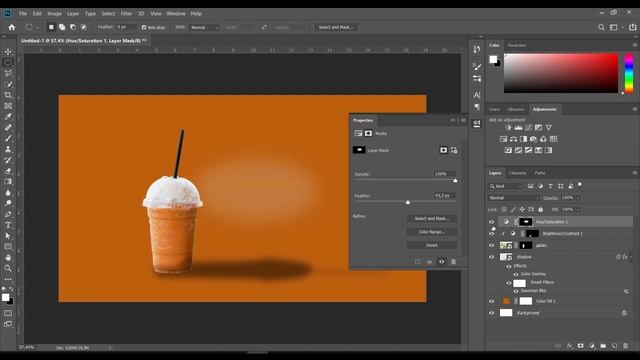The height and width of the screenshot is (360, 640).
Task: Select the Elliptical Marquee tool in toolbar
Action: pos(8,63)
